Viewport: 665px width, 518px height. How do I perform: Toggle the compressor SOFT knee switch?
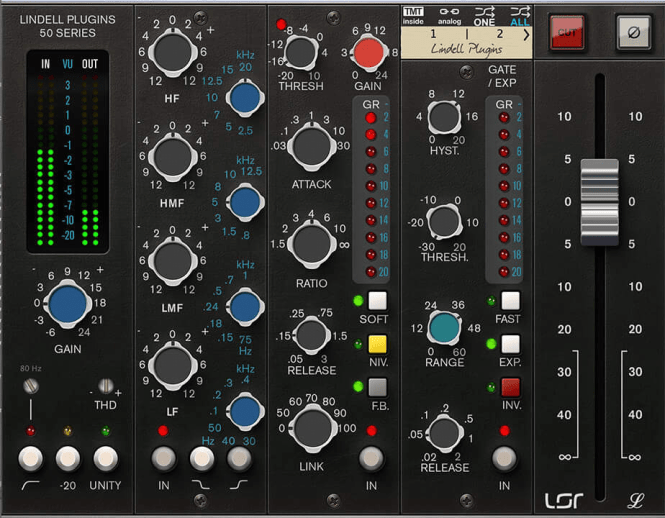coord(376,301)
